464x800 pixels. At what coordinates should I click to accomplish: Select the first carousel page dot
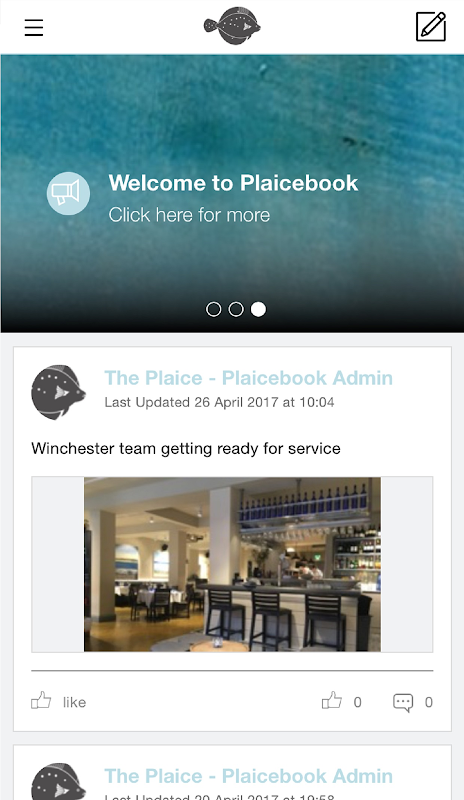pyautogui.click(x=213, y=309)
